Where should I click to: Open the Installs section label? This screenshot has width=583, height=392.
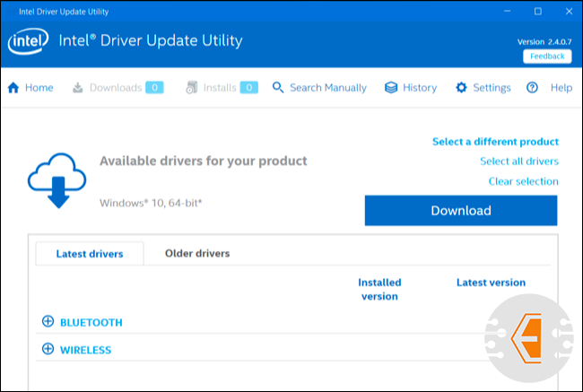click(220, 88)
